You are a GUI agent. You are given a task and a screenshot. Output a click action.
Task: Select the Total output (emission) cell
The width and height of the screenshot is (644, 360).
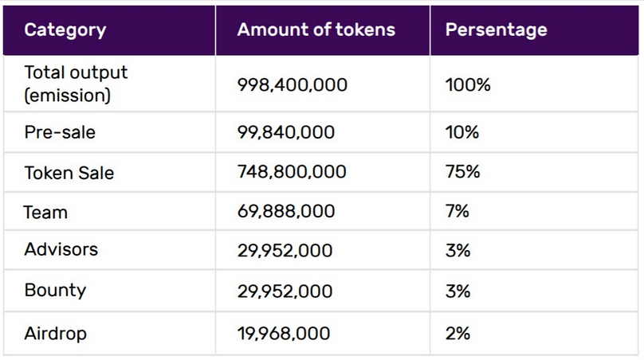point(76,84)
